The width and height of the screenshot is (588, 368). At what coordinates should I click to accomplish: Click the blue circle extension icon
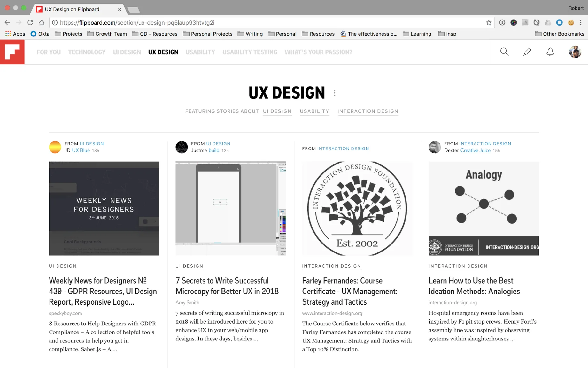[x=559, y=22]
